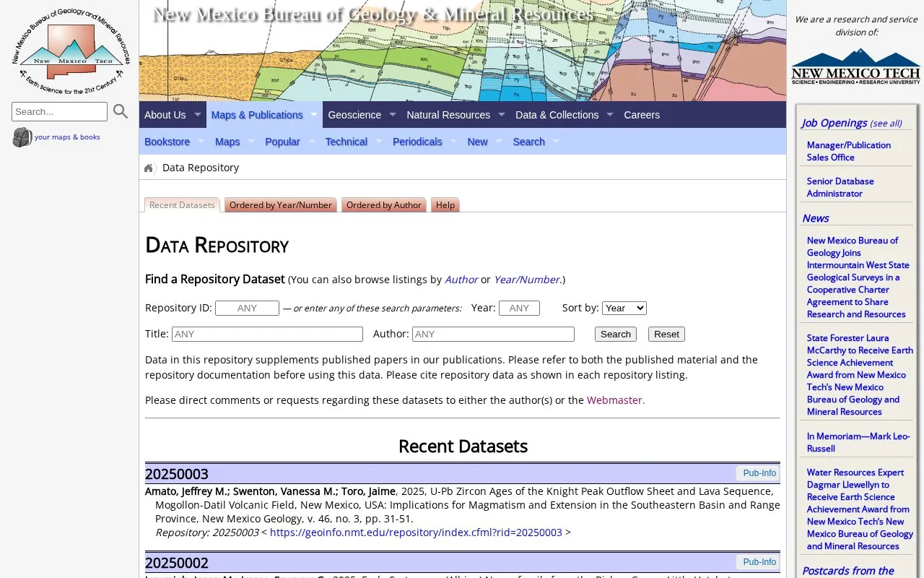The width and height of the screenshot is (924, 578).
Task: Click the home icon in the breadcrumb
Action: (149, 168)
